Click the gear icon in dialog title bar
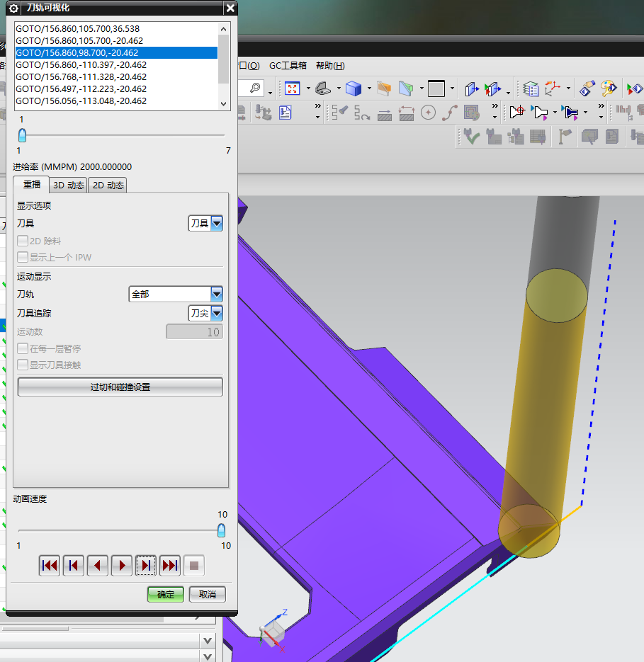The image size is (644, 662). (x=14, y=8)
